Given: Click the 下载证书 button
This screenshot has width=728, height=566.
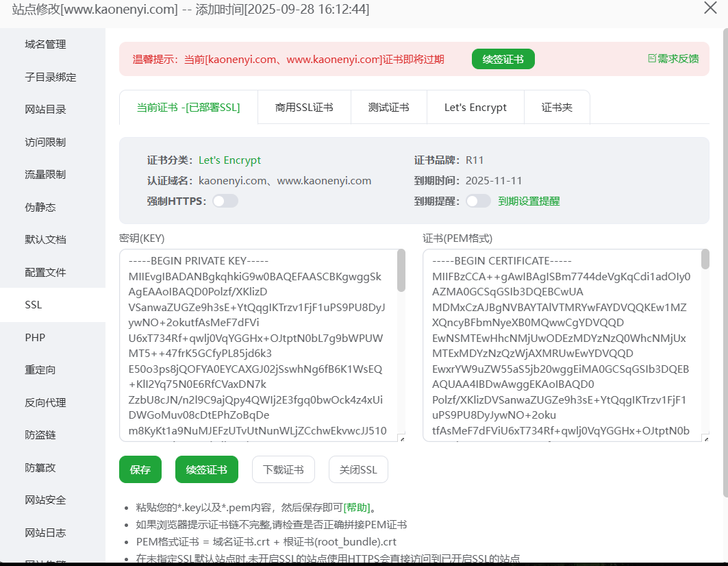Looking at the screenshot, I should point(283,469).
